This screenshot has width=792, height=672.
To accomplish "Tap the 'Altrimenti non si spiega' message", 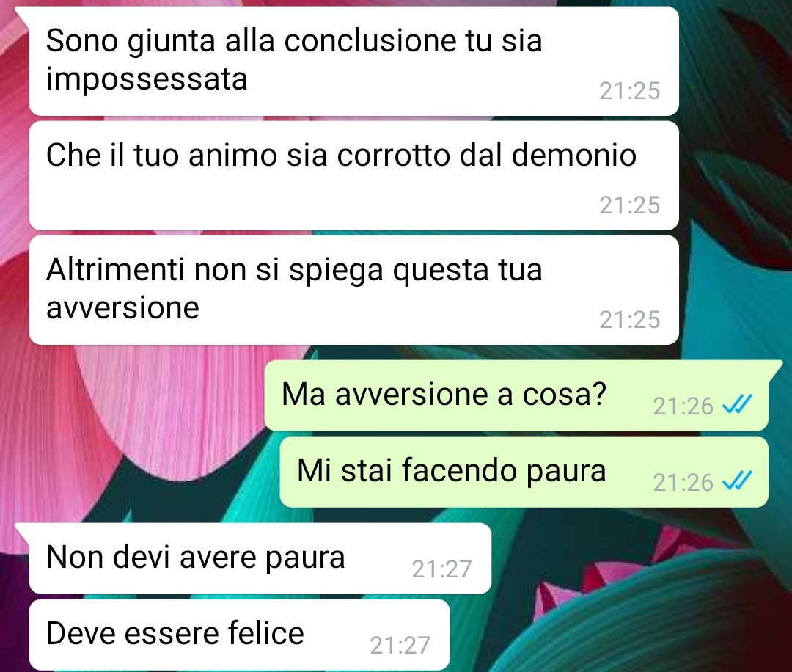I will pyautogui.click(x=353, y=290).
